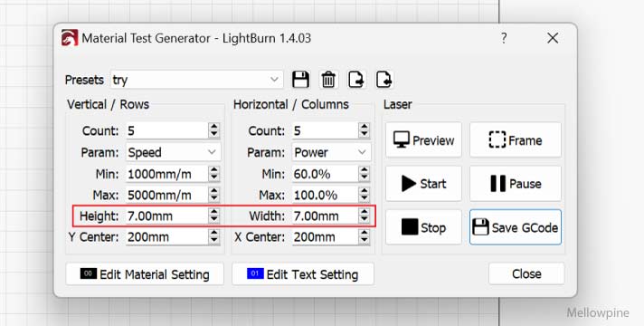Pause the laser job
The height and width of the screenshot is (326, 644).
516,184
